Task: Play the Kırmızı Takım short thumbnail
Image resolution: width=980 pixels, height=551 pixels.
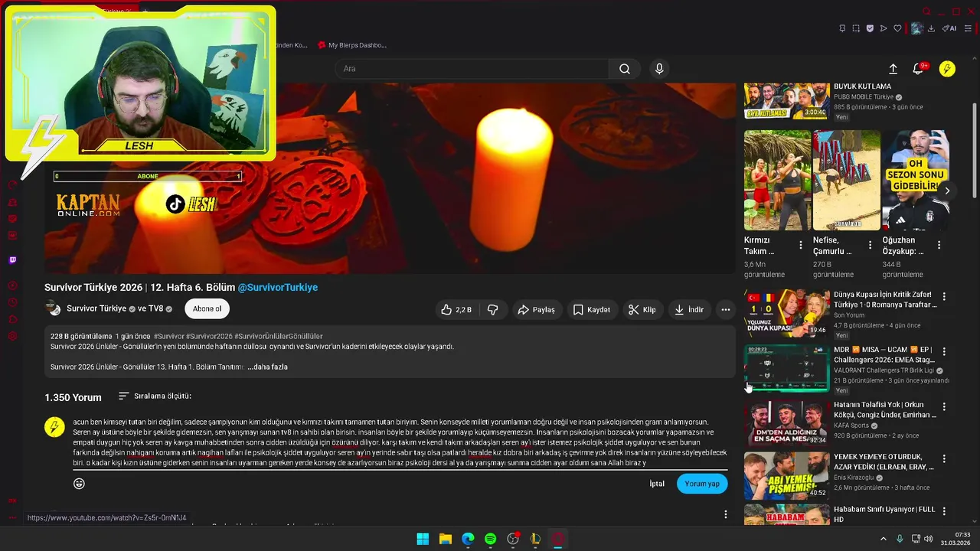Action: 777,180
